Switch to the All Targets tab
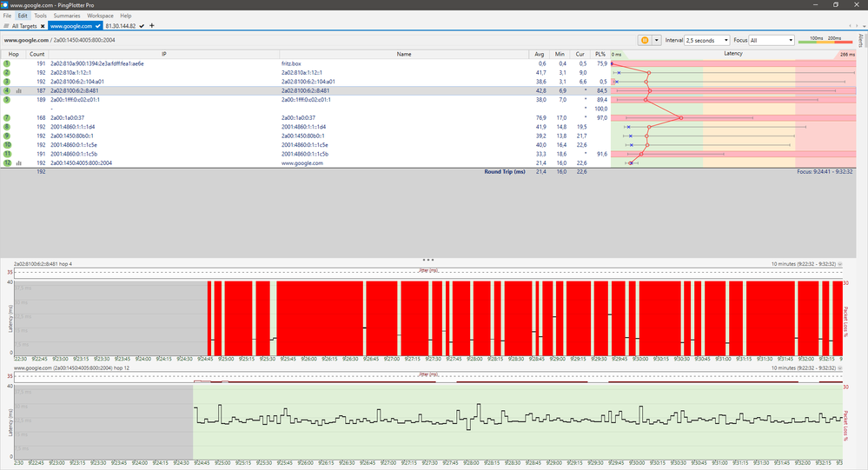The height and width of the screenshot is (470, 868). pos(23,26)
